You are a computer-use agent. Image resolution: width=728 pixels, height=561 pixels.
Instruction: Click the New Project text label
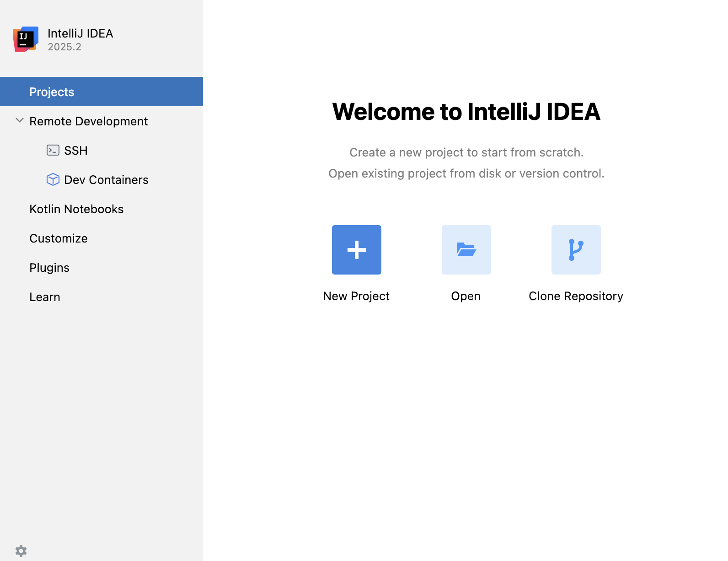point(356,296)
